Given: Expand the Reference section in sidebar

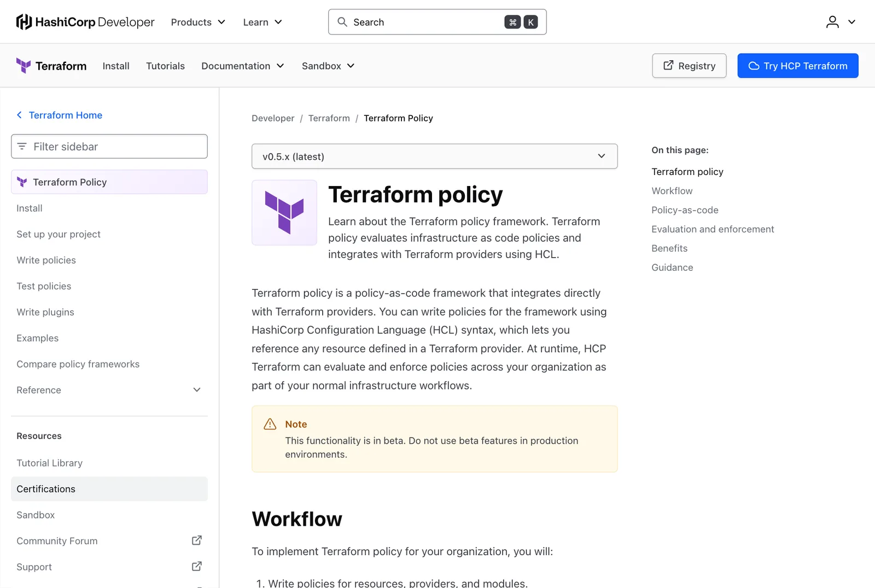Looking at the screenshot, I should pos(109,390).
